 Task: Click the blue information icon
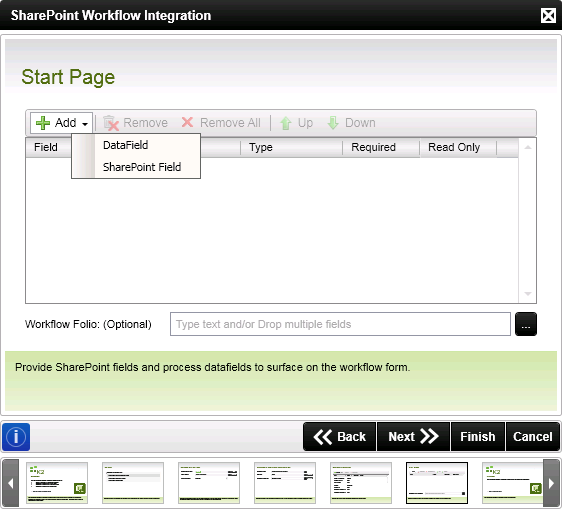coord(16,437)
